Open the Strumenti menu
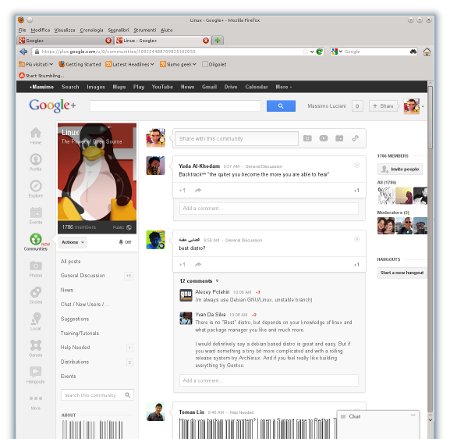The height and width of the screenshot is (439, 450). (145, 30)
